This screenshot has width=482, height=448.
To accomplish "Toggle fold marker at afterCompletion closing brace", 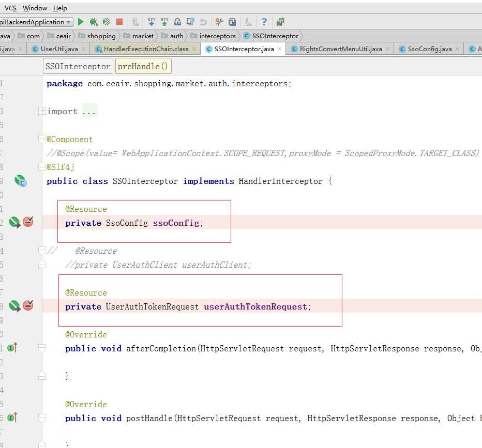I will pos(42,376).
